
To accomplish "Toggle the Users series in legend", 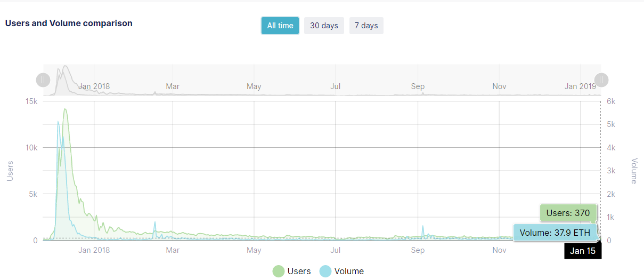I will click(x=292, y=271).
